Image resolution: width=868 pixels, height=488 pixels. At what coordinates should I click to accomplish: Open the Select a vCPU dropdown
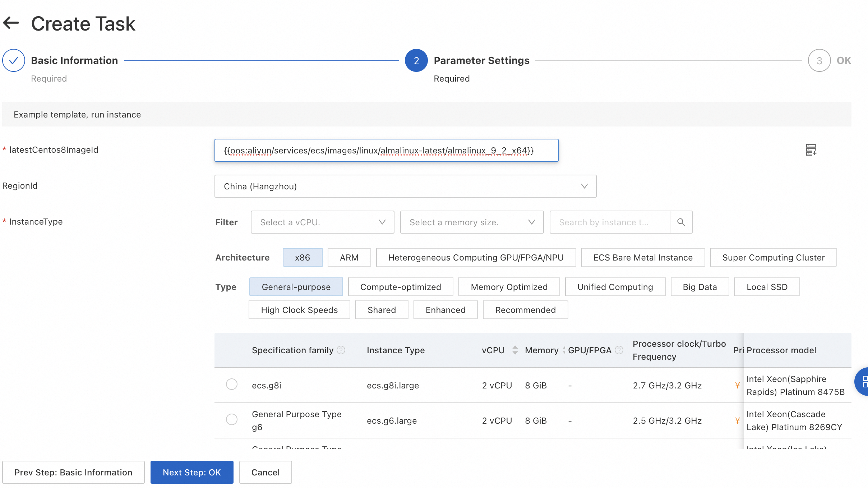(x=322, y=222)
